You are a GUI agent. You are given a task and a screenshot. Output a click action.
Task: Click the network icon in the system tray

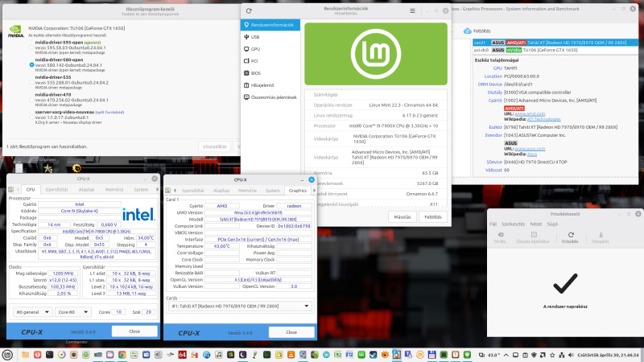(x=561, y=355)
